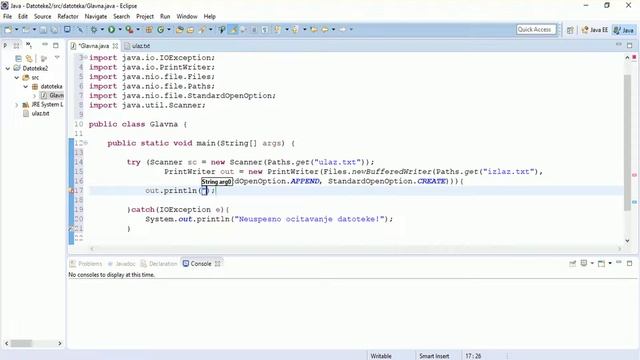Screen dimensions: 640x360
Task: Collapse the Datoteke2 project node
Action: point(8,68)
